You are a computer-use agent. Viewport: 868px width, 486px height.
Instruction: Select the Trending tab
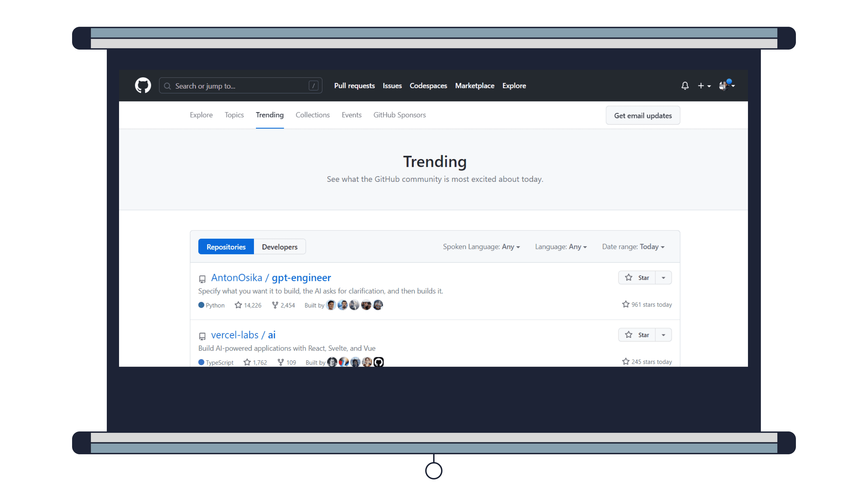[x=269, y=115]
